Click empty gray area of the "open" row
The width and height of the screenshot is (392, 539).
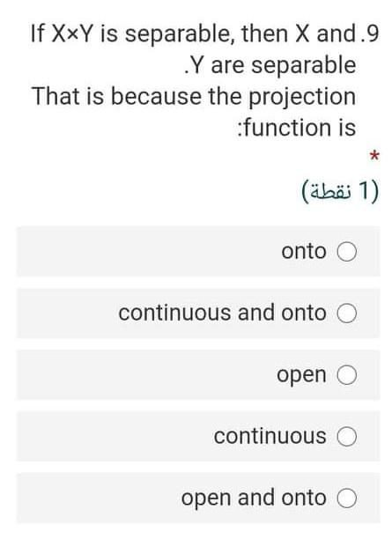click(144, 375)
